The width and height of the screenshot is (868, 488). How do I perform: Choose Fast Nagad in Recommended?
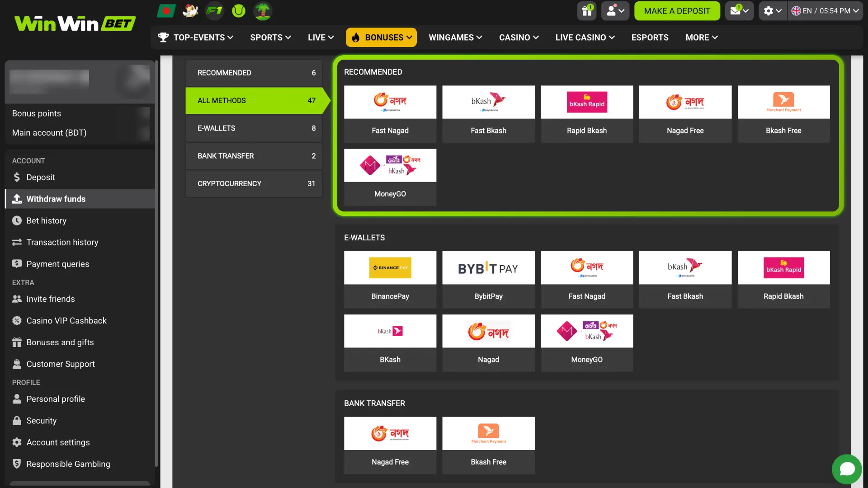(x=390, y=114)
